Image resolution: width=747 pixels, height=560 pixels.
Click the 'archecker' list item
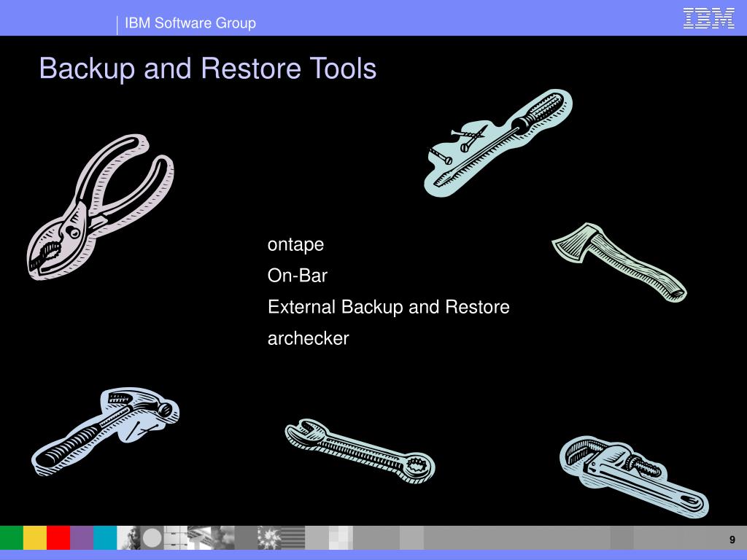coord(309,338)
